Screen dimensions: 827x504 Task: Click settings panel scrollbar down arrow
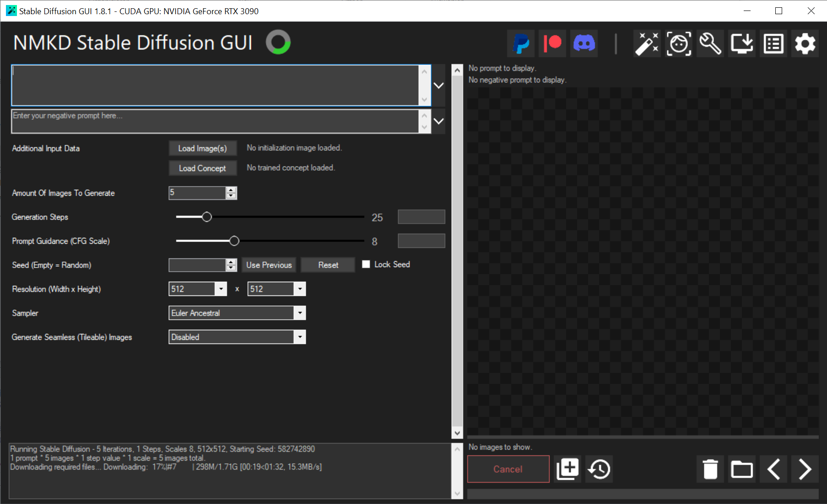point(457,433)
